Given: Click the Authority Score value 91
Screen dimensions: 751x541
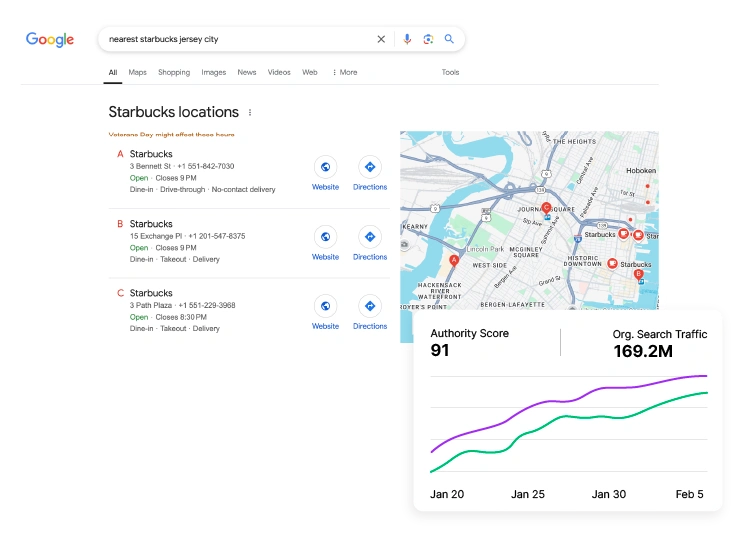Looking at the screenshot, I should 440,350.
